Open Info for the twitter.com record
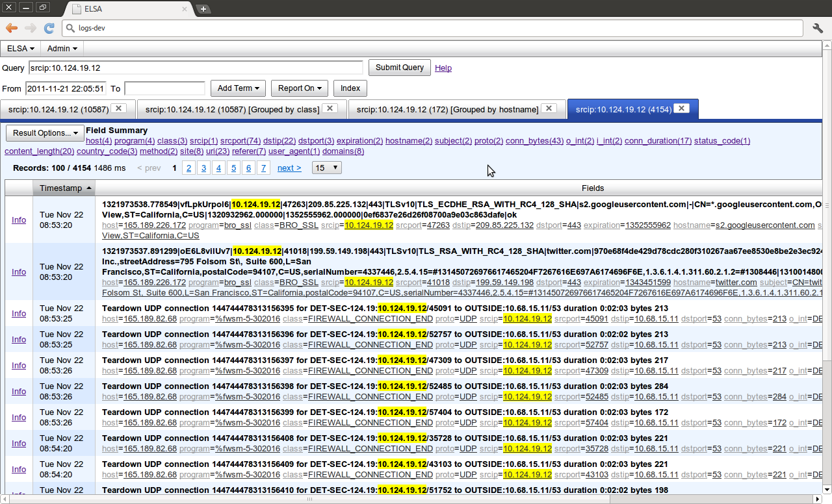The width and height of the screenshot is (832, 504). [x=19, y=272]
